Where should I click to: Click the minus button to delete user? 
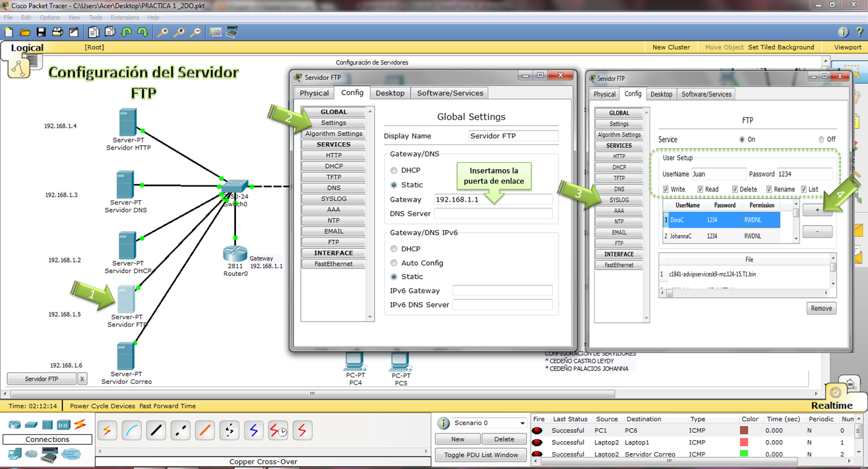pyautogui.click(x=817, y=232)
